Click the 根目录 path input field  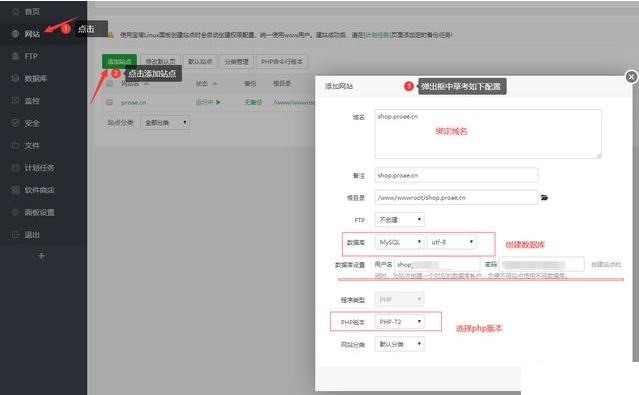pyautogui.click(x=456, y=198)
